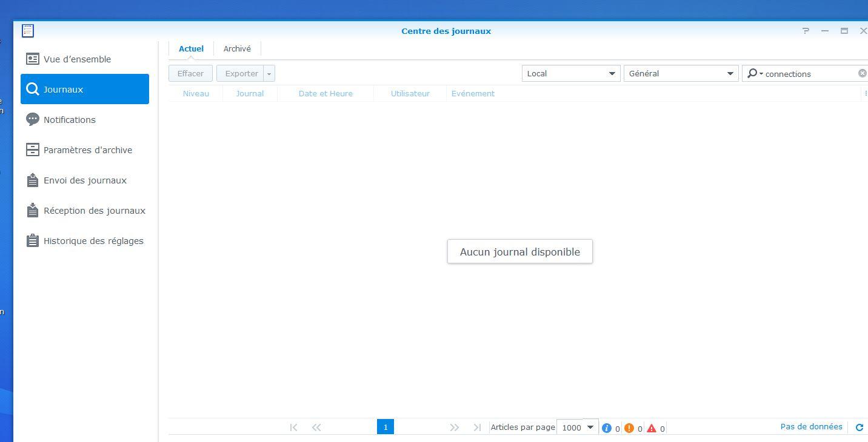The image size is (868, 442).
Task: Open the Général log type dropdown
Action: pyautogui.click(x=680, y=73)
